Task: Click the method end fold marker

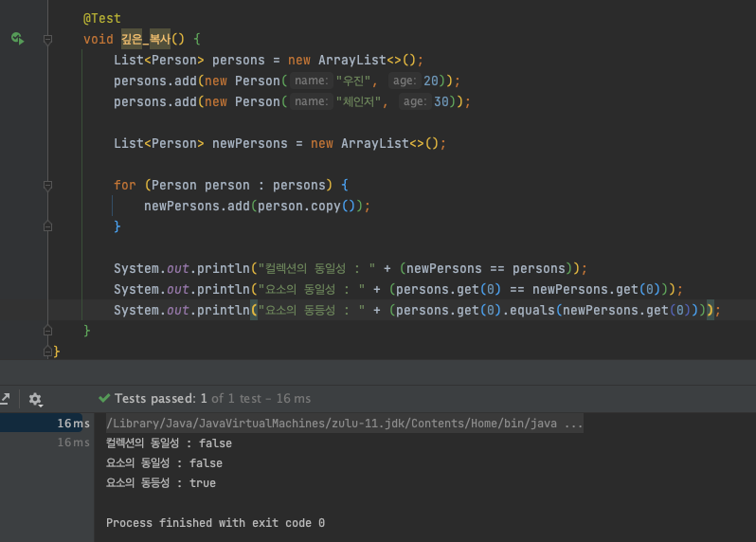Action: (x=47, y=331)
